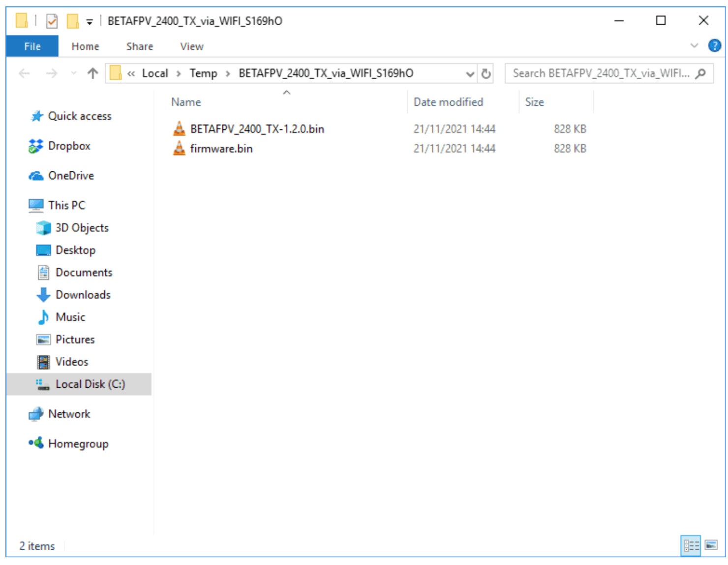Select Local Disk (C:) in sidebar
The height and width of the screenshot is (565, 728).
(x=79, y=384)
